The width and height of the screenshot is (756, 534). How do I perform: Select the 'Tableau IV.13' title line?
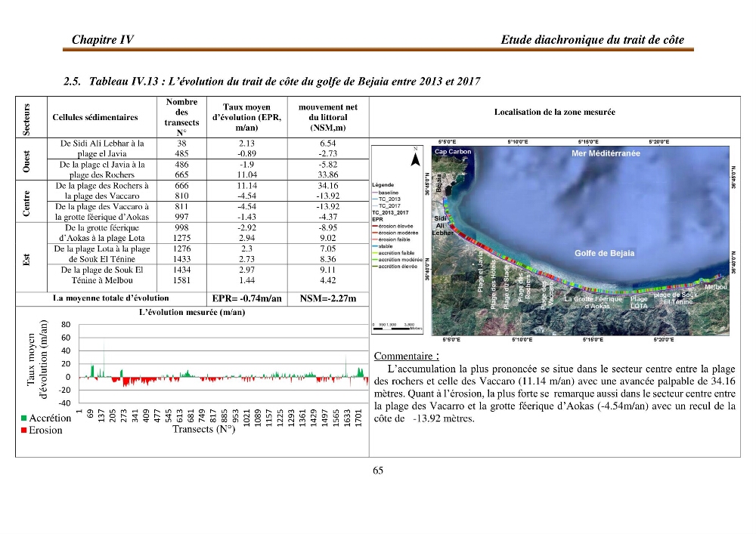tap(272, 81)
